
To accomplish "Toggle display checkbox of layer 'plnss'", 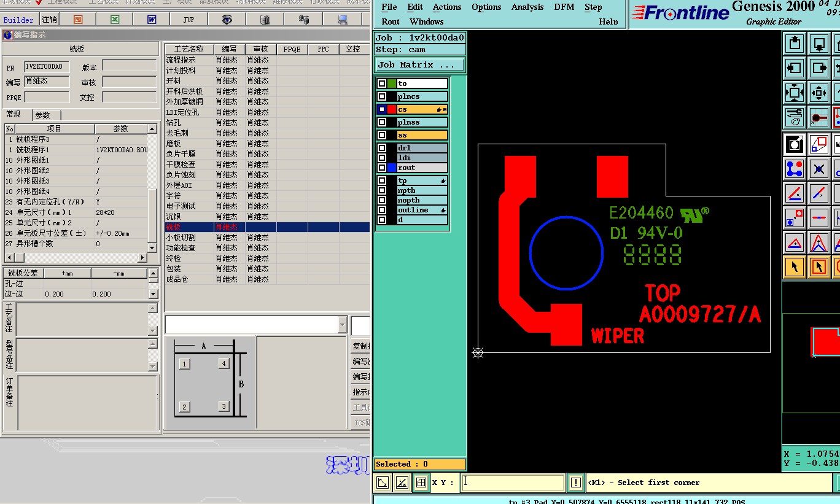I will click(x=382, y=122).
